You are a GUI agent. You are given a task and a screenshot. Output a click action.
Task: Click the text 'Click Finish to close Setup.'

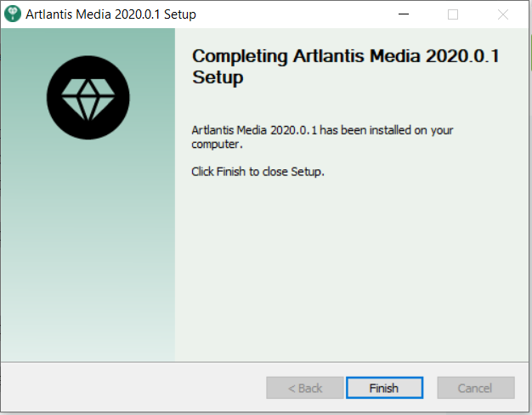[x=258, y=172]
